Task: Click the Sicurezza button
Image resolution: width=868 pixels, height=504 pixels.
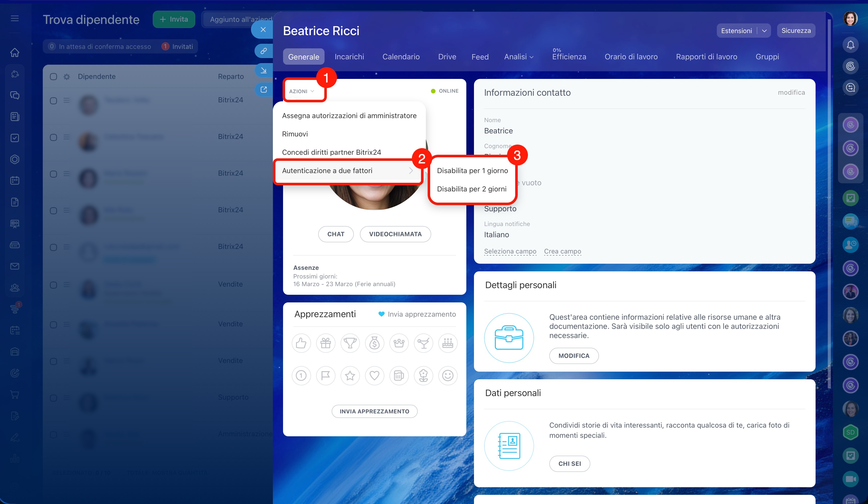Action: click(796, 31)
